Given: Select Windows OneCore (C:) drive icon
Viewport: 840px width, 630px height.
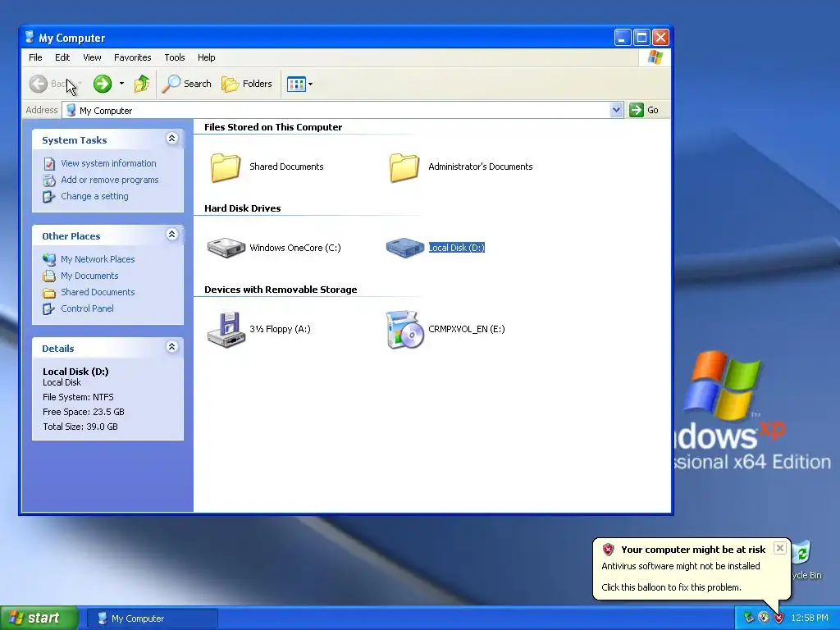Looking at the screenshot, I should [226, 248].
